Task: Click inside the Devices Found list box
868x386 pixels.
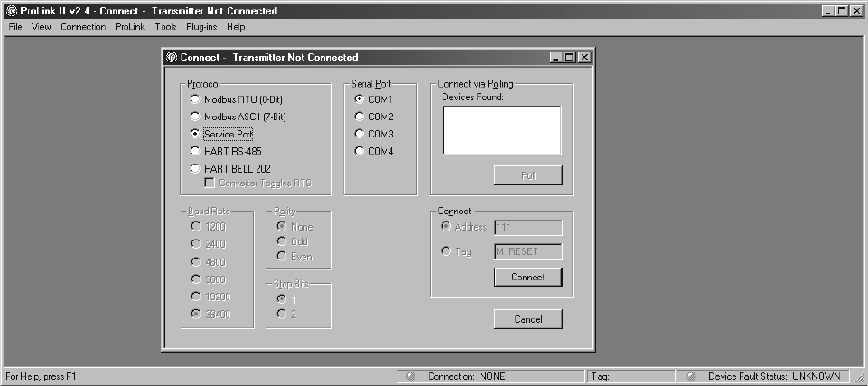Action: 501,130
